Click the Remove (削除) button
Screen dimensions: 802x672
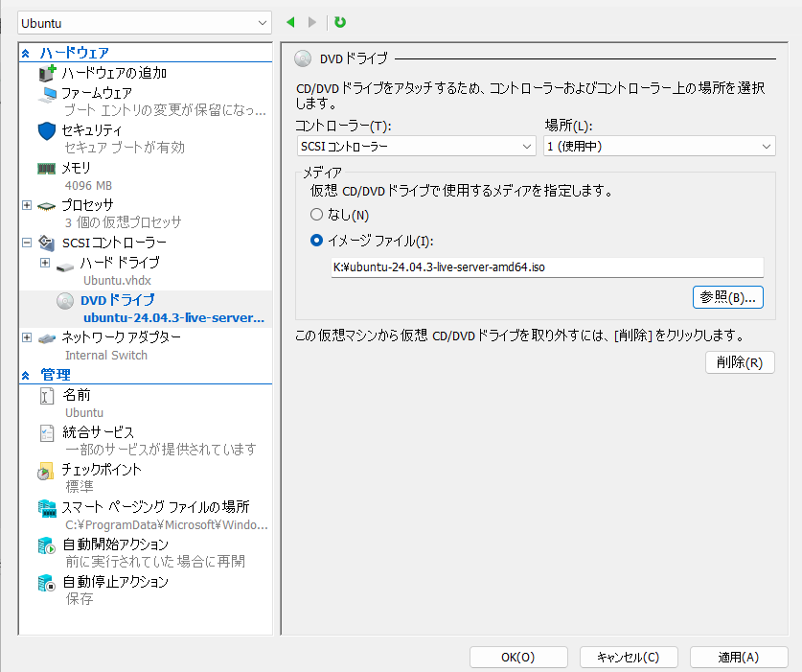point(739,362)
